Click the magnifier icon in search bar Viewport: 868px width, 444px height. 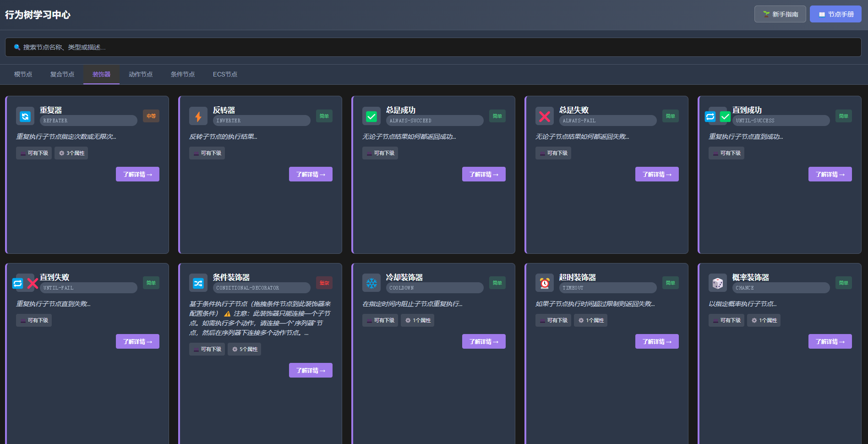click(x=17, y=47)
